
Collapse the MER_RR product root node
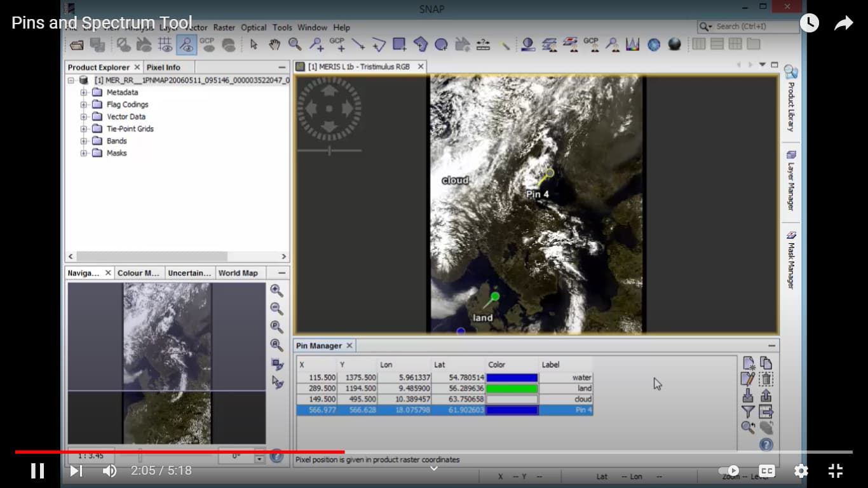(x=71, y=81)
